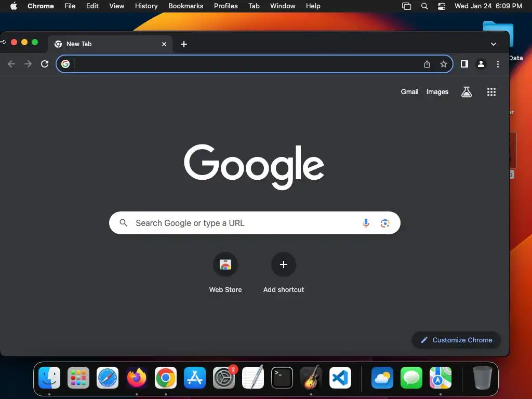The height and width of the screenshot is (399, 532).
Task: Click the Stage Manager menu bar icon
Action: 406,6
